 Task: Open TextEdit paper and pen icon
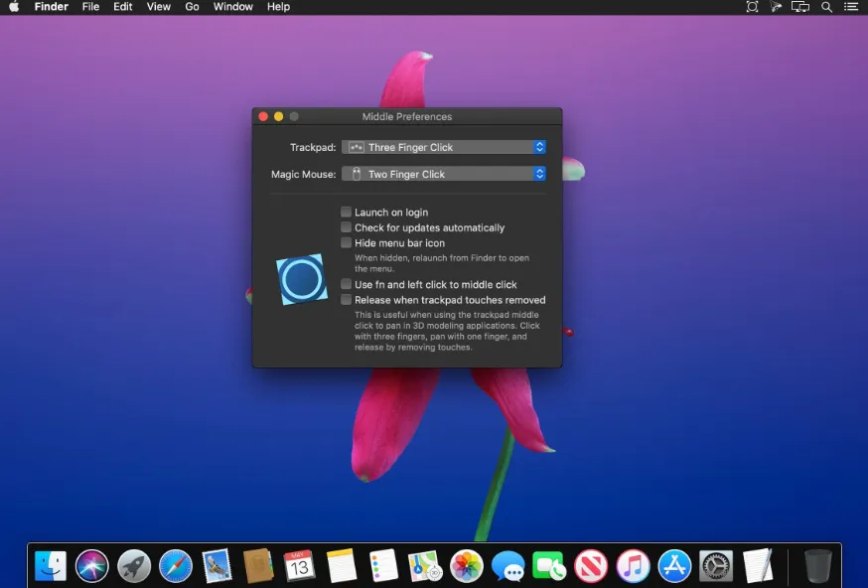pos(758,566)
